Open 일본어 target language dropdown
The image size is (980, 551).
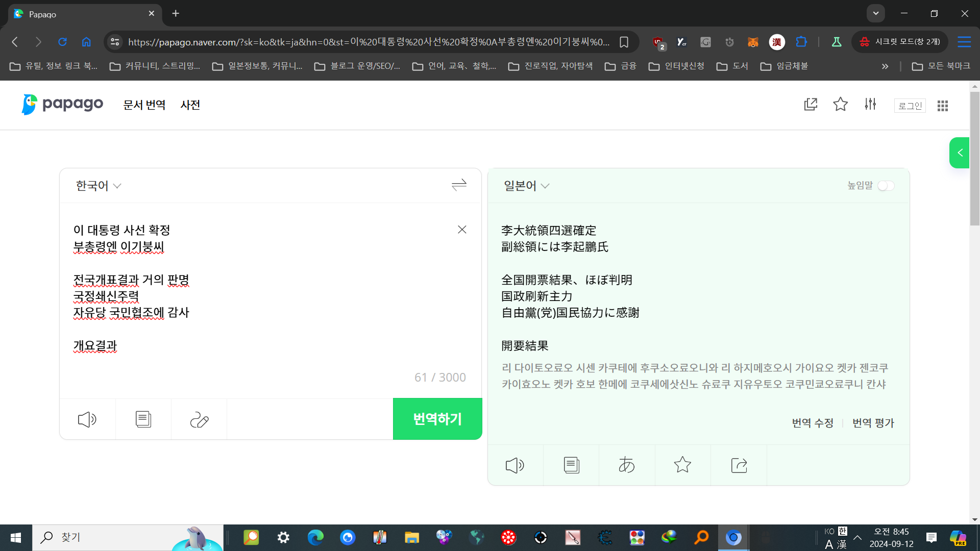click(526, 186)
